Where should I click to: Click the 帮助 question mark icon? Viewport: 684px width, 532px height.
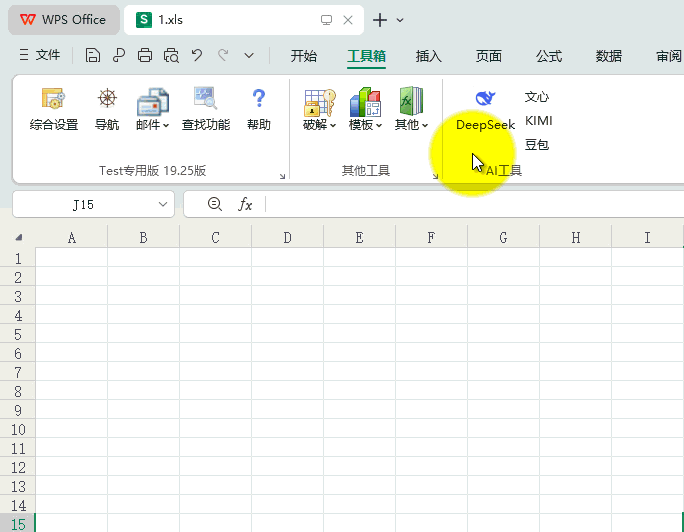258,108
